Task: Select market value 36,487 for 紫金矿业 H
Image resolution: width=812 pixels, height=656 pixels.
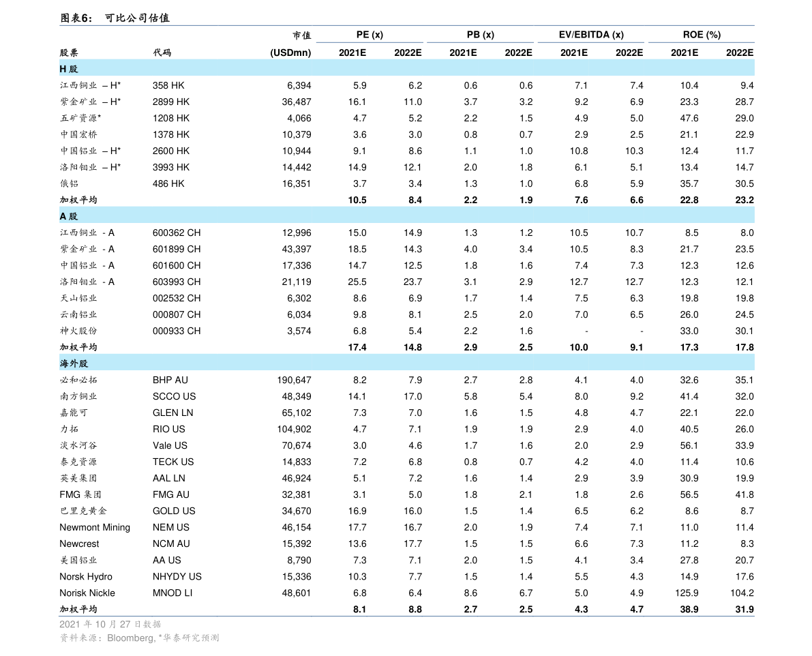Action: pyautogui.click(x=296, y=102)
